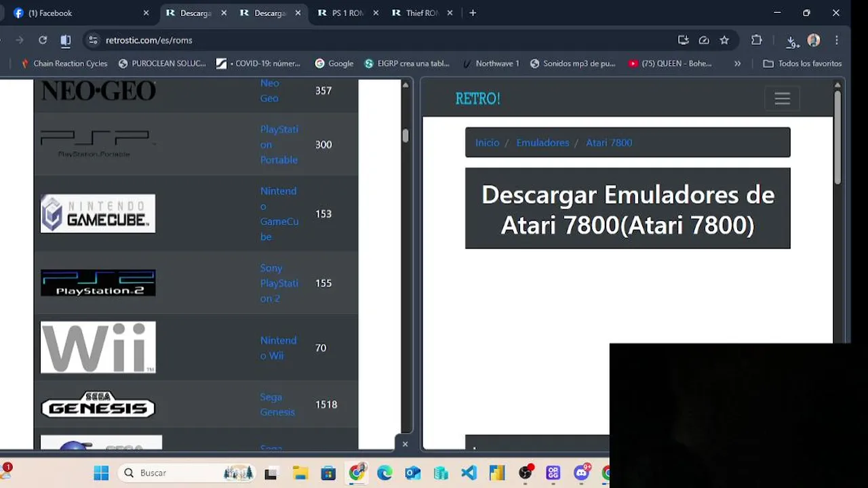Image resolution: width=868 pixels, height=488 pixels.
Task: Click the install app icon in address bar
Action: tap(684, 40)
